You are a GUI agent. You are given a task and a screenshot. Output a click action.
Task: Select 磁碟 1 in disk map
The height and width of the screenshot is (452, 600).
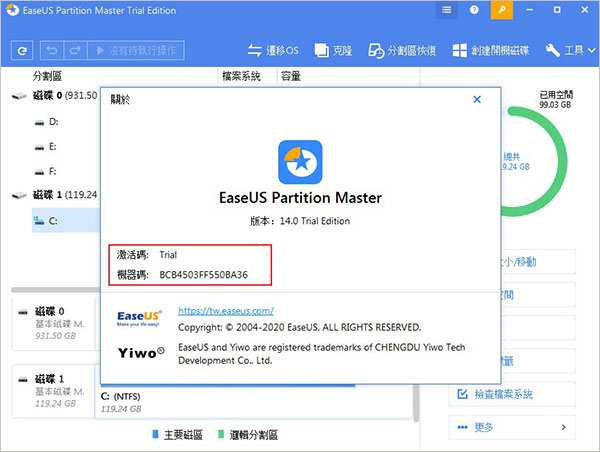click(x=53, y=391)
